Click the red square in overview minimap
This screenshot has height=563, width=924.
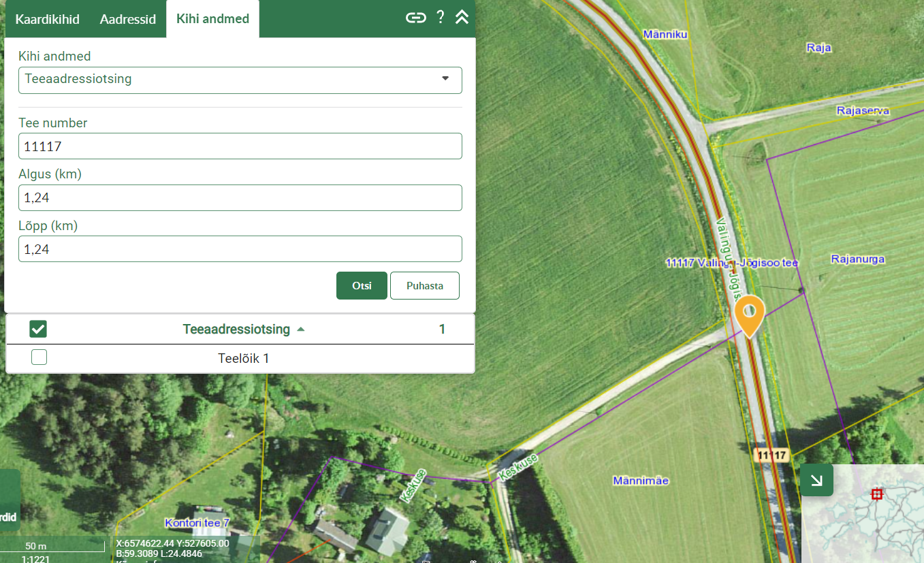pyautogui.click(x=877, y=494)
